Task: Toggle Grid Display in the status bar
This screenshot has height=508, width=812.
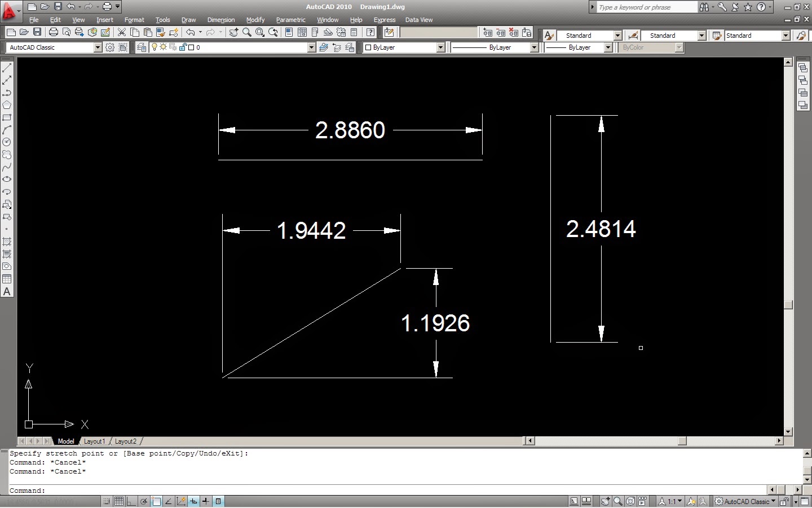Action: coord(118,501)
